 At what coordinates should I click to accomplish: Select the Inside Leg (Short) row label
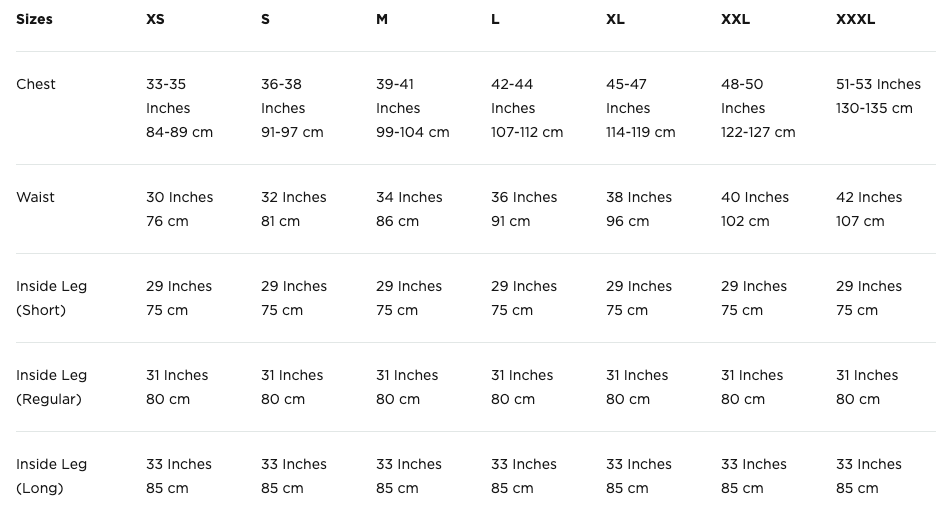point(51,298)
